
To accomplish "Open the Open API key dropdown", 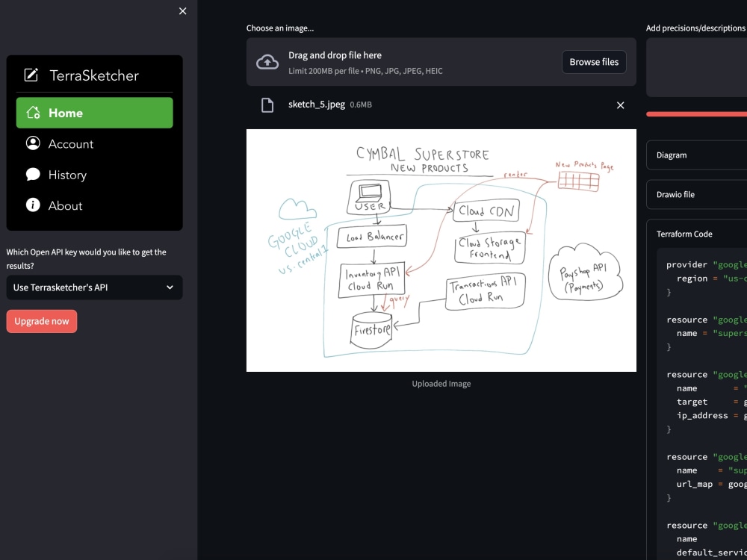I will pos(94,287).
